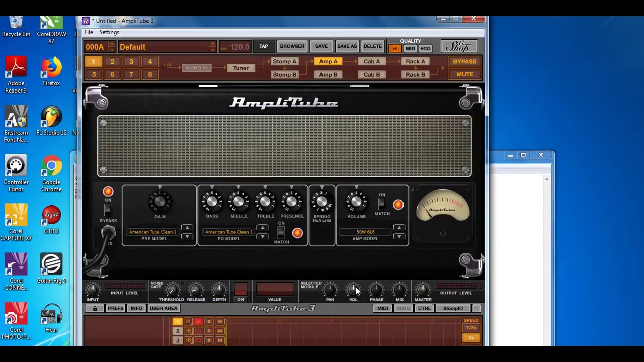The height and width of the screenshot is (362, 644).
Task: Set quality to HI
Action: pyautogui.click(x=395, y=49)
